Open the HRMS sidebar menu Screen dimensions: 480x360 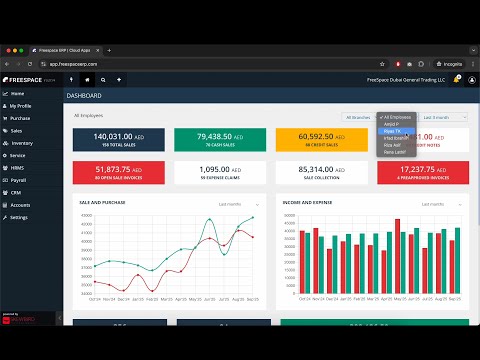(x=17, y=168)
